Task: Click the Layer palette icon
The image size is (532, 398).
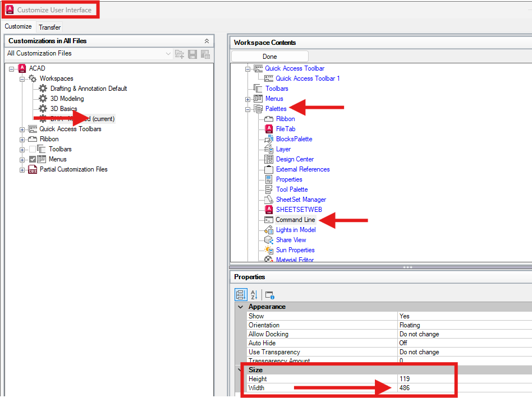Action: [x=269, y=149]
